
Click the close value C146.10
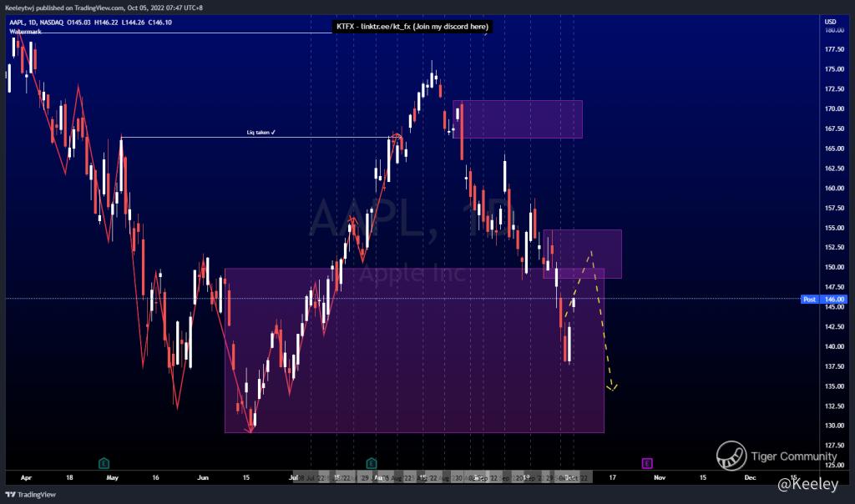point(159,23)
